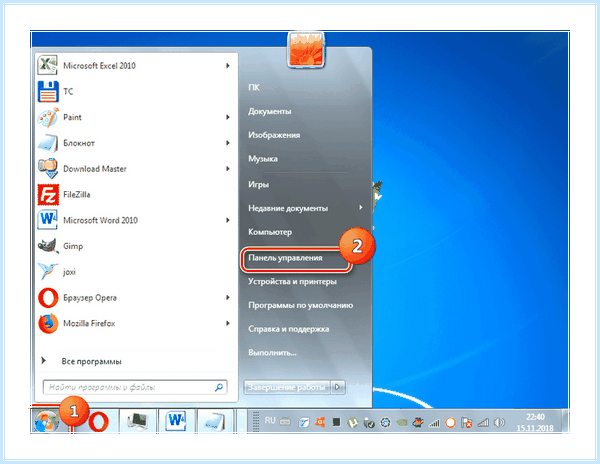Expand Microsoft Word 2010 jump list arrow

coord(228,220)
